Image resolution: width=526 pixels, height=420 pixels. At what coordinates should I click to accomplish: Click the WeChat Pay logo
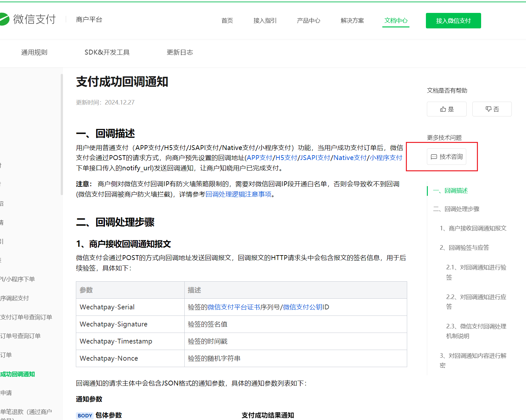click(28, 19)
